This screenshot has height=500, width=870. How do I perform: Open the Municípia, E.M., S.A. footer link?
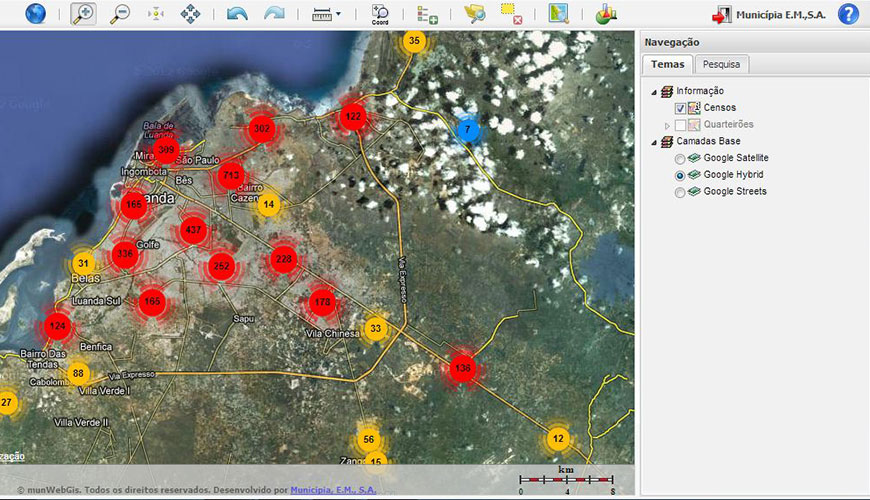[333, 490]
